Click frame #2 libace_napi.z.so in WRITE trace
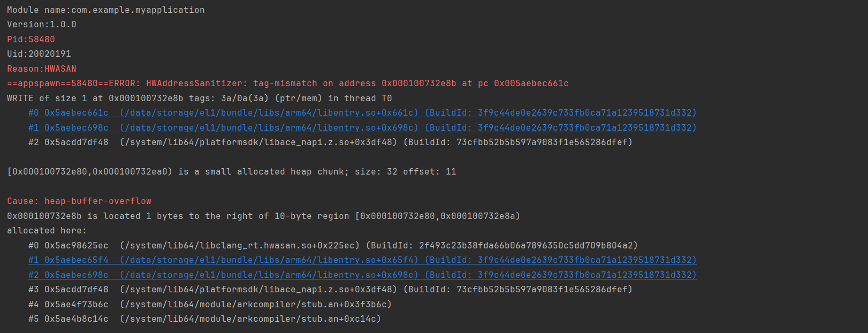 (x=330, y=142)
